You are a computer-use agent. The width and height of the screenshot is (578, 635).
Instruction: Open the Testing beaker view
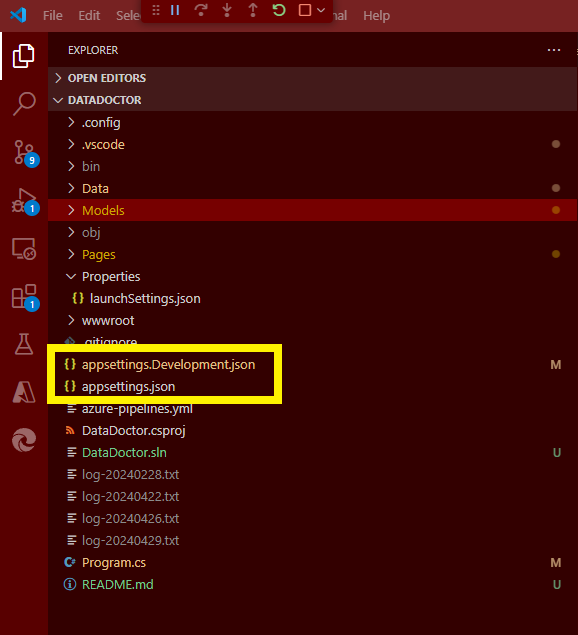point(24,344)
